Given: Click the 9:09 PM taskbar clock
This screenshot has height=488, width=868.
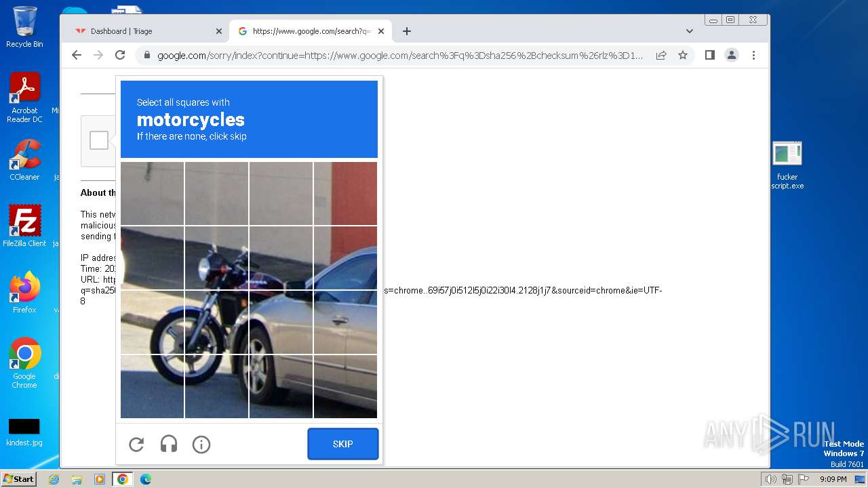Looking at the screenshot, I should click(833, 479).
